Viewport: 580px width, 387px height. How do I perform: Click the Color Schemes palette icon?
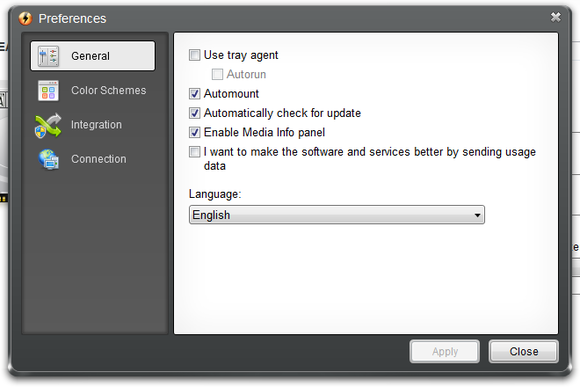click(x=48, y=91)
